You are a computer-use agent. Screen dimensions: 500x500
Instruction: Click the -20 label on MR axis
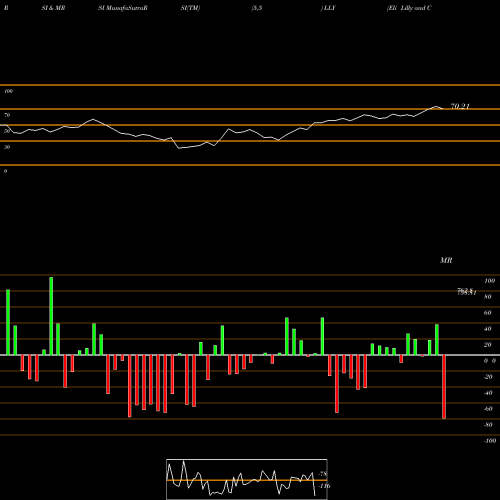(488, 377)
